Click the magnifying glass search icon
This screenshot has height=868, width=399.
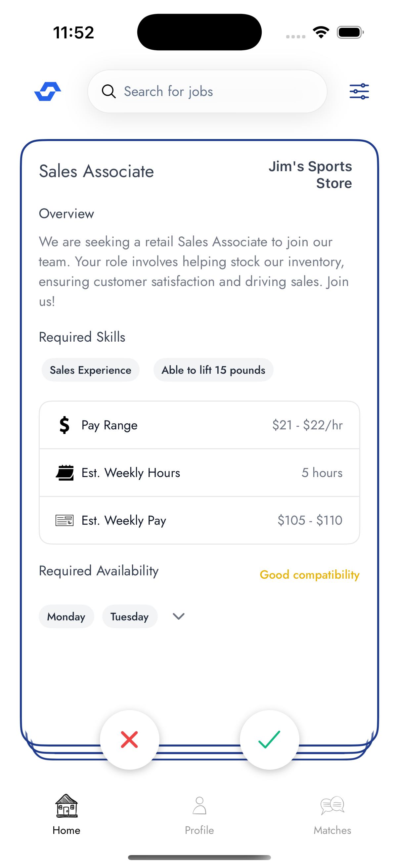click(109, 91)
